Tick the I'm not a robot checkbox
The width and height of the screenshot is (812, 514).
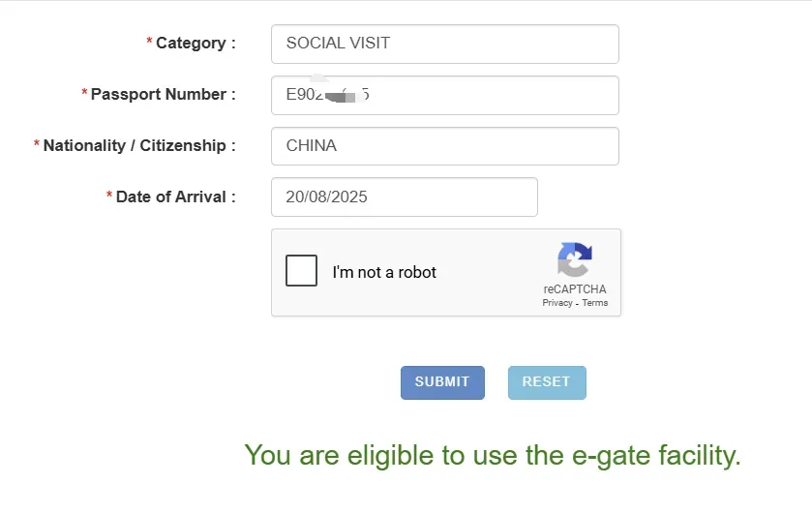tap(301, 270)
